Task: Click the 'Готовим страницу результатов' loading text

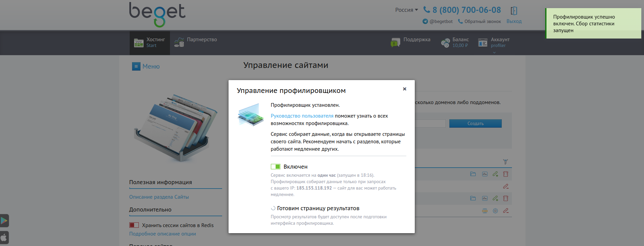Action: pyautogui.click(x=318, y=208)
